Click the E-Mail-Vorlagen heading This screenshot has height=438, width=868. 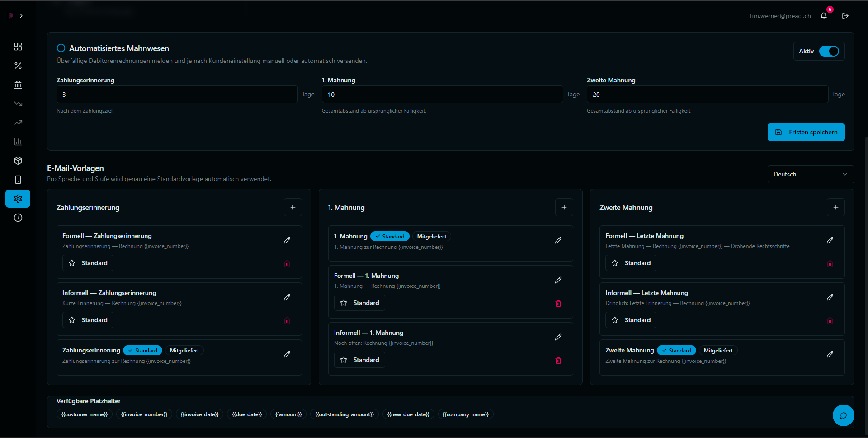[x=75, y=168]
